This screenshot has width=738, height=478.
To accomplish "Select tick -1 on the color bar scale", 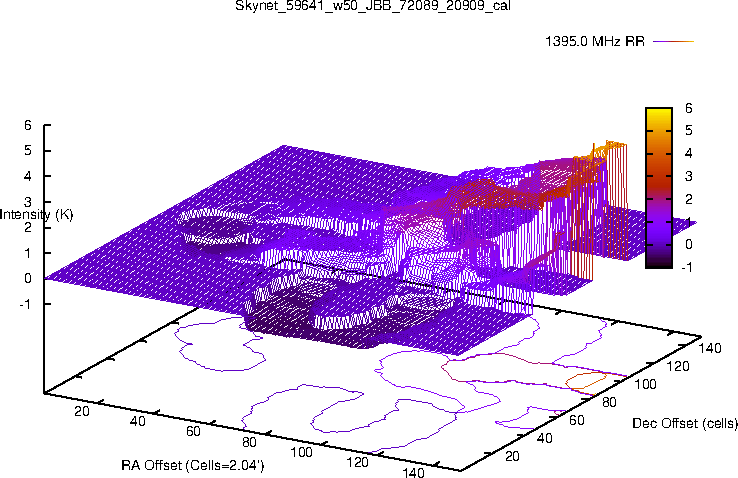I will pos(686,267).
